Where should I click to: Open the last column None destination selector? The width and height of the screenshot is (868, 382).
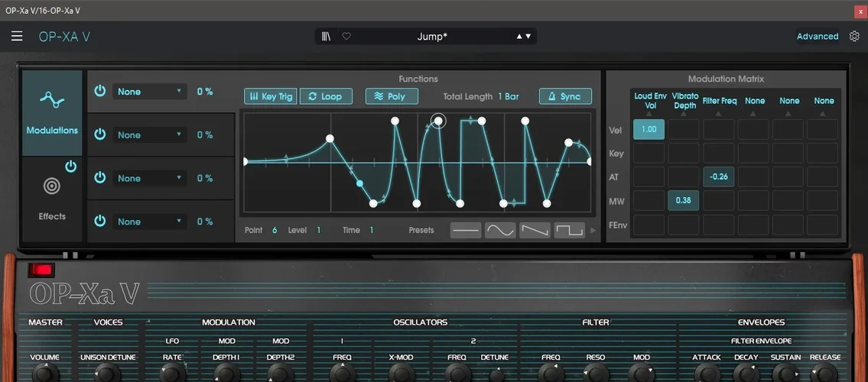[824, 101]
